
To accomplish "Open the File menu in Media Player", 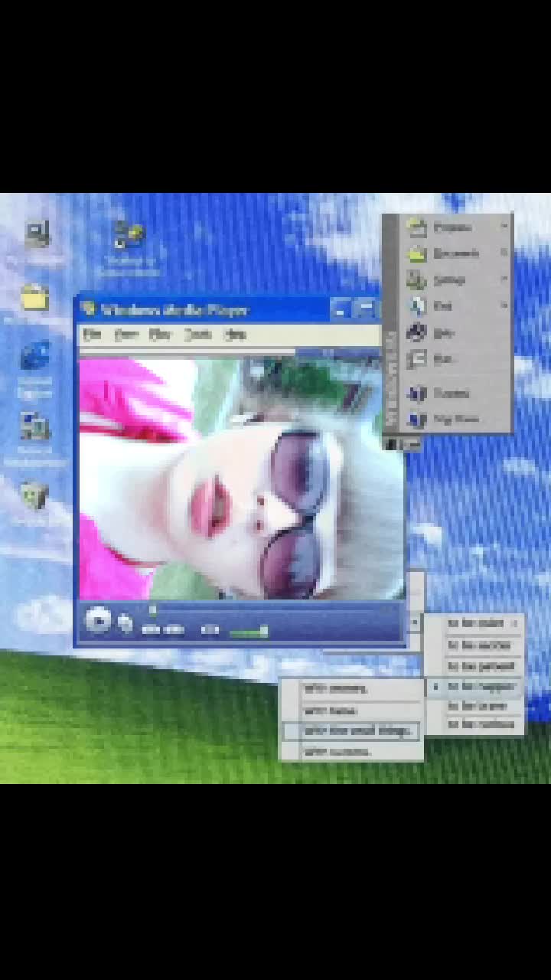I will click(x=92, y=335).
